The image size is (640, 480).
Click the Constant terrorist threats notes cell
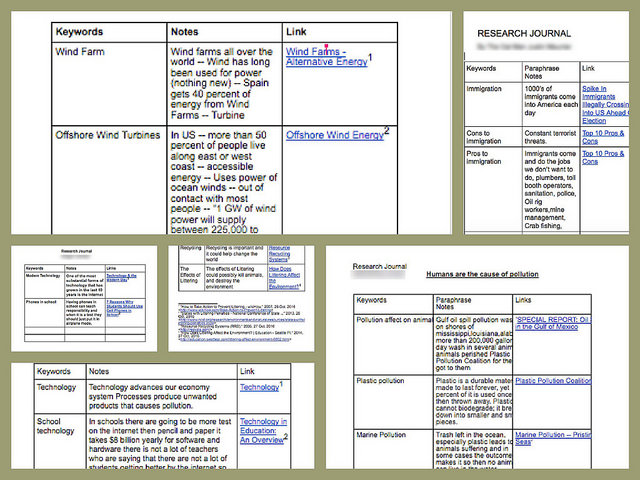click(551, 137)
